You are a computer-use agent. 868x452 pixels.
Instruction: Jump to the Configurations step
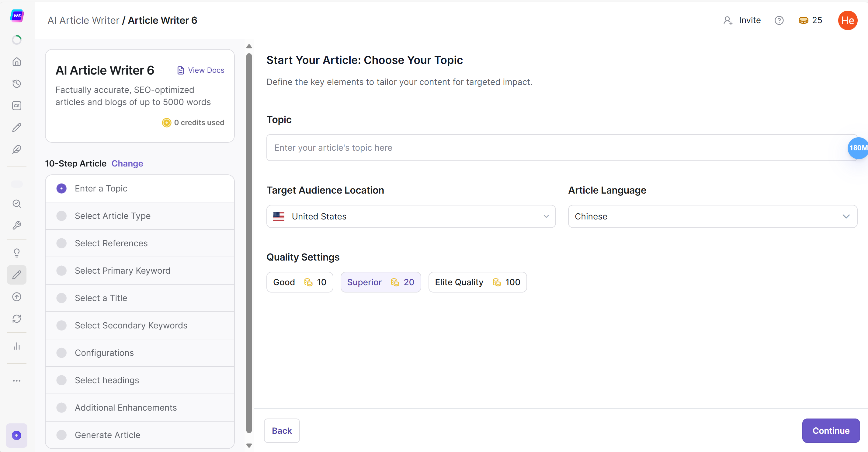click(104, 353)
